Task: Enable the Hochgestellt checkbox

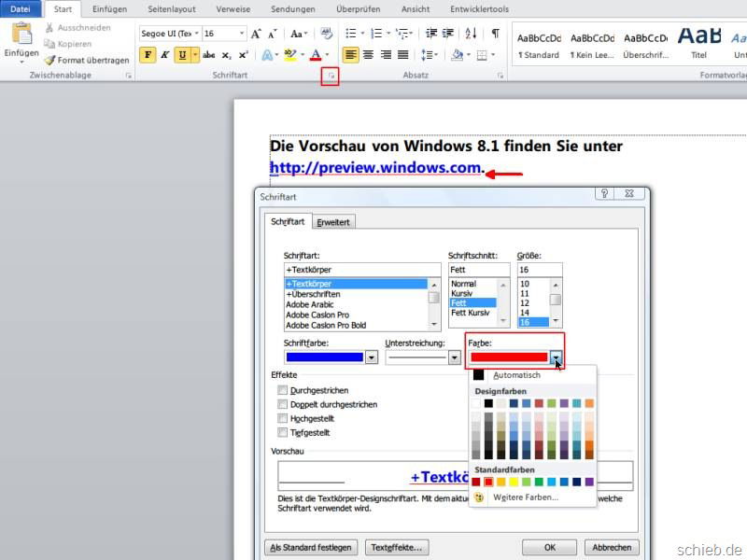Action: pos(283,418)
